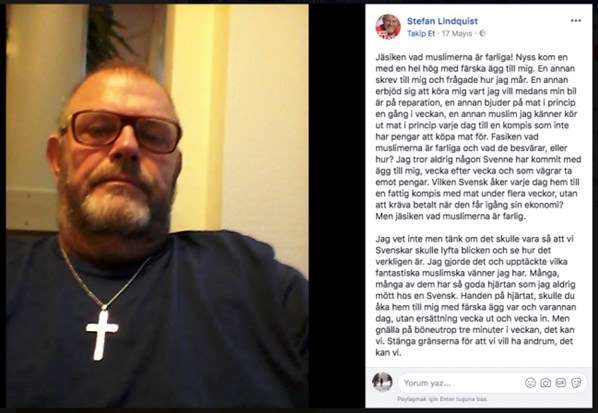Follow the author via Takip Et
The height and width of the screenshot is (413, 598).
pyautogui.click(x=421, y=34)
